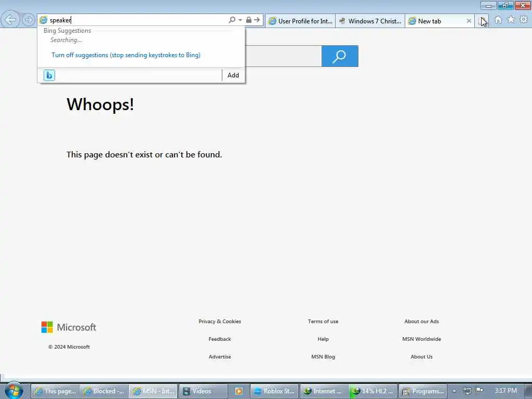Open the Videos taskbar window
The image size is (532, 399).
202,391
